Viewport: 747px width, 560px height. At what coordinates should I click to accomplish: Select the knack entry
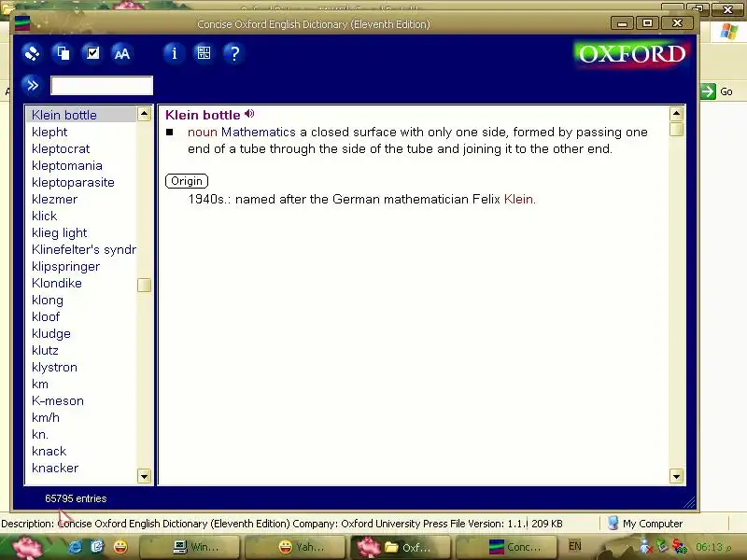(x=49, y=452)
